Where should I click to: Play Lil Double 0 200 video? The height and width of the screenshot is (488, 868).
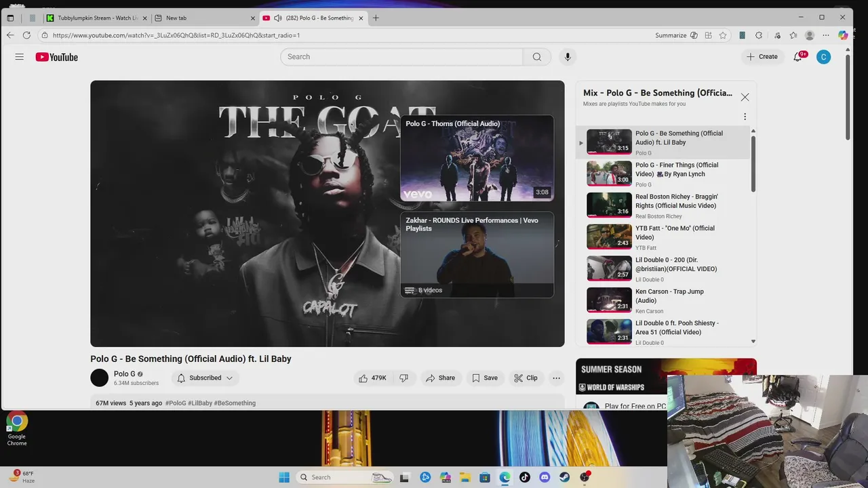pos(663,269)
